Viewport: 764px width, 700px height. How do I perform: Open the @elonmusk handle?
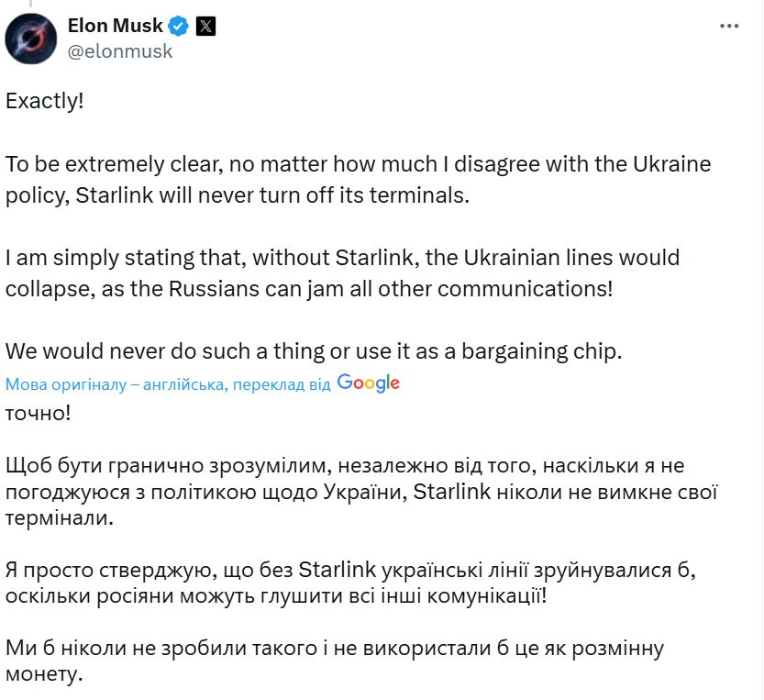[x=120, y=51]
